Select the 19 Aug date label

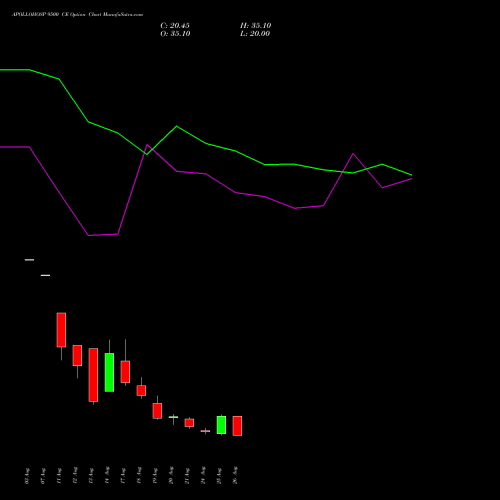tap(155, 476)
